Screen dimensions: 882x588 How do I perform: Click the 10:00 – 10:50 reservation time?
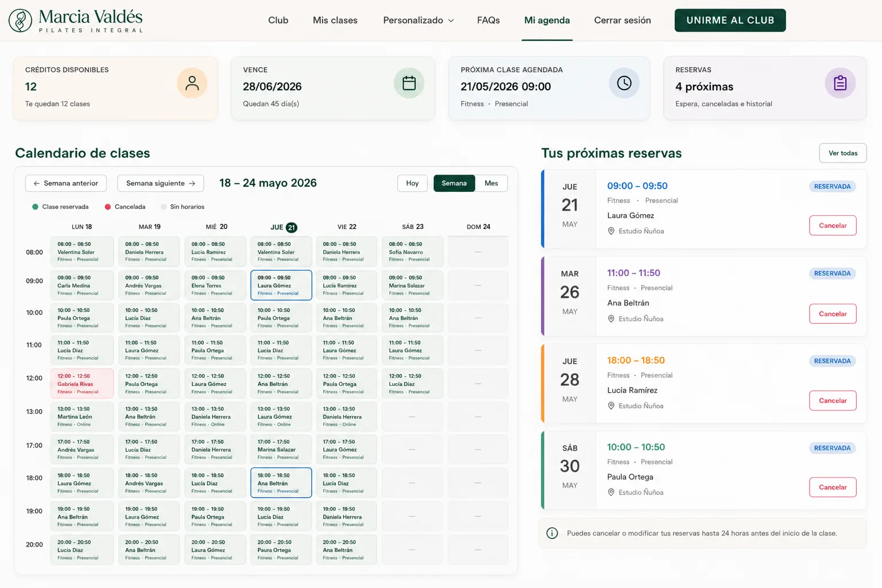tap(636, 447)
